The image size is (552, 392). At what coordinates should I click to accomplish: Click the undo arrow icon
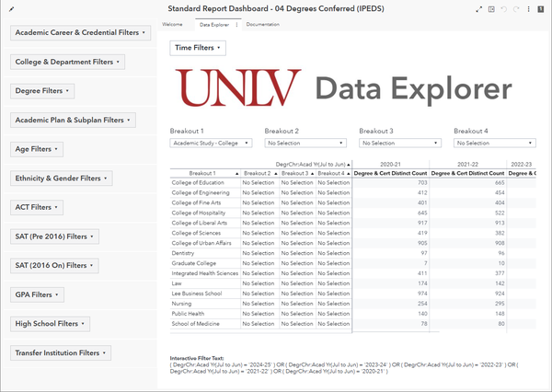tap(504, 9)
